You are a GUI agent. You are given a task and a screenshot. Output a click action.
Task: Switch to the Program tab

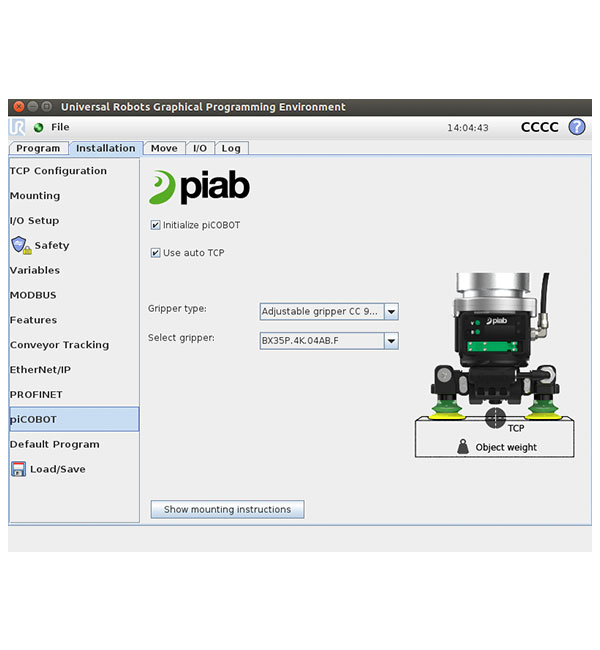click(38, 148)
